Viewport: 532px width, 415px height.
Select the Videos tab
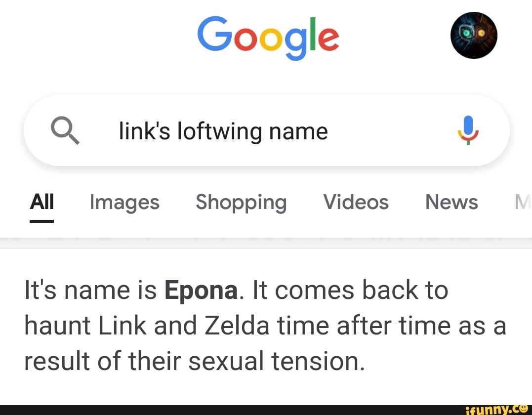[x=356, y=202]
